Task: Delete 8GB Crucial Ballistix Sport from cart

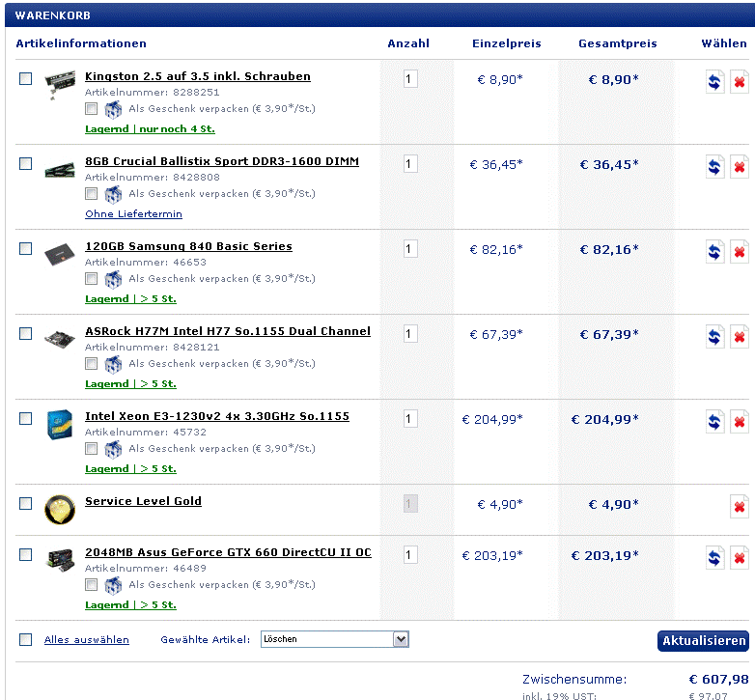Action: click(x=740, y=167)
